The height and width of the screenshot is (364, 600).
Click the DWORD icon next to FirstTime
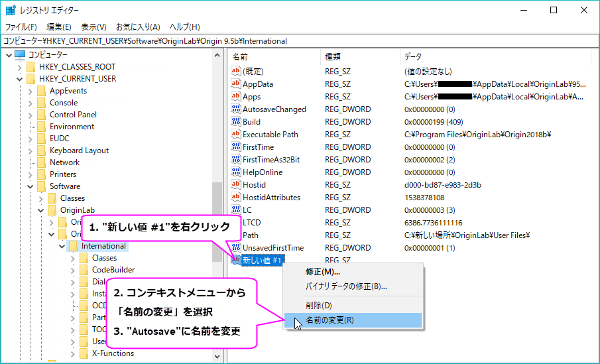[x=236, y=147]
